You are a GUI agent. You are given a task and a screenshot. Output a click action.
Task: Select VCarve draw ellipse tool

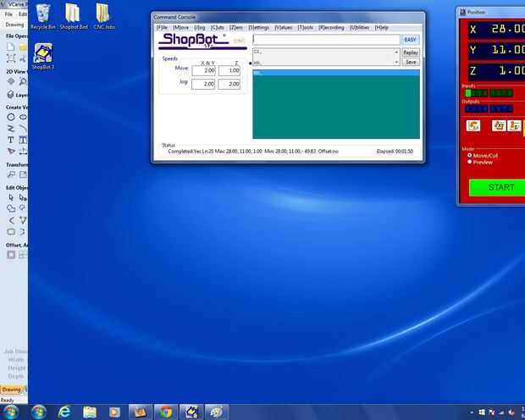pos(23,117)
